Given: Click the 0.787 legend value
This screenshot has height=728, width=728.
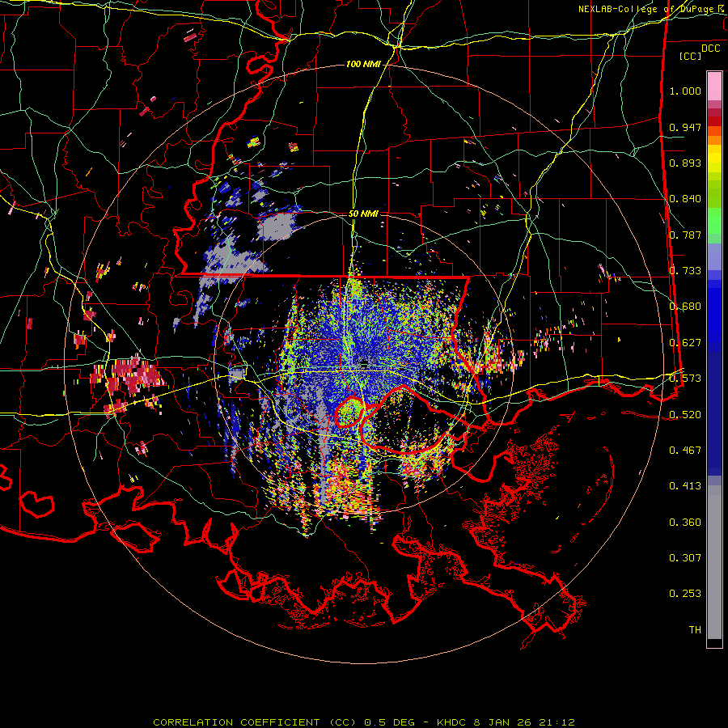Looking at the screenshot, I should (685, 235).
